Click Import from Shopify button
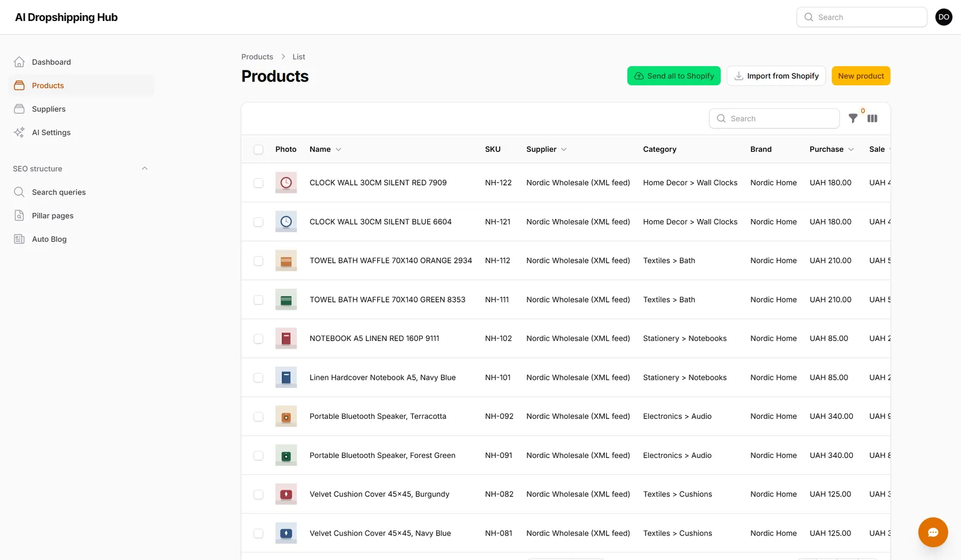961x560 pixels. [x=776, y=76]
